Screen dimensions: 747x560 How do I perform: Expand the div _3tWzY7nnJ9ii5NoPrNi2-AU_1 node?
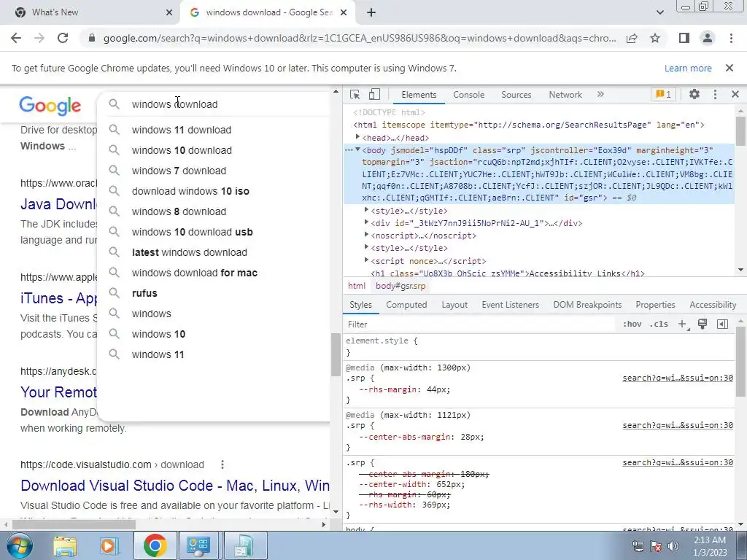(x=366, y=222)
